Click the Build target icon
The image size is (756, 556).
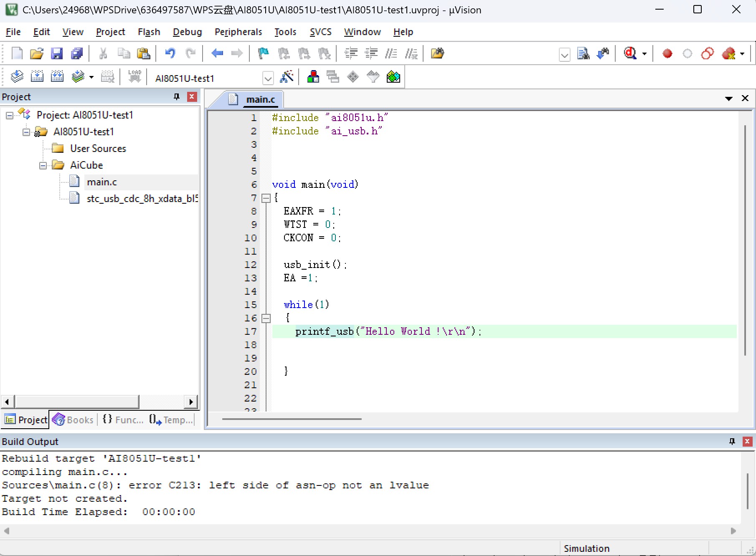[x=37, y=77]
